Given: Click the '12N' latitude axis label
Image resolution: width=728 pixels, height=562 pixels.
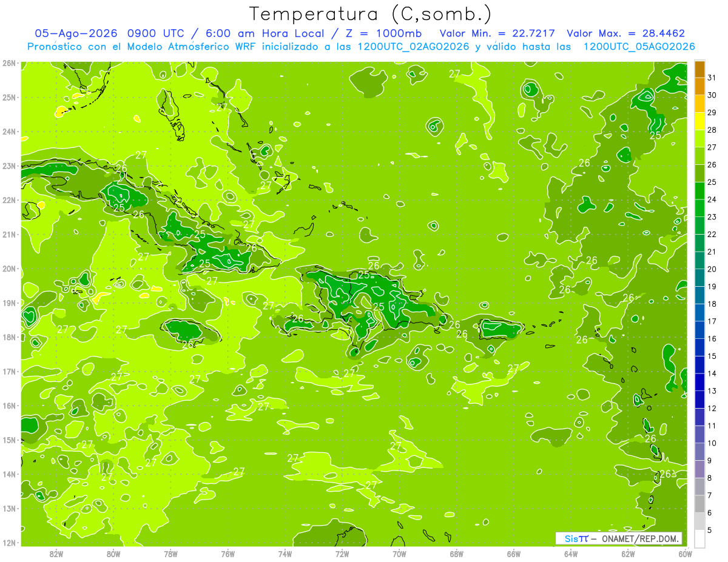Looking at the screenshot, I should tap(9, 543).
